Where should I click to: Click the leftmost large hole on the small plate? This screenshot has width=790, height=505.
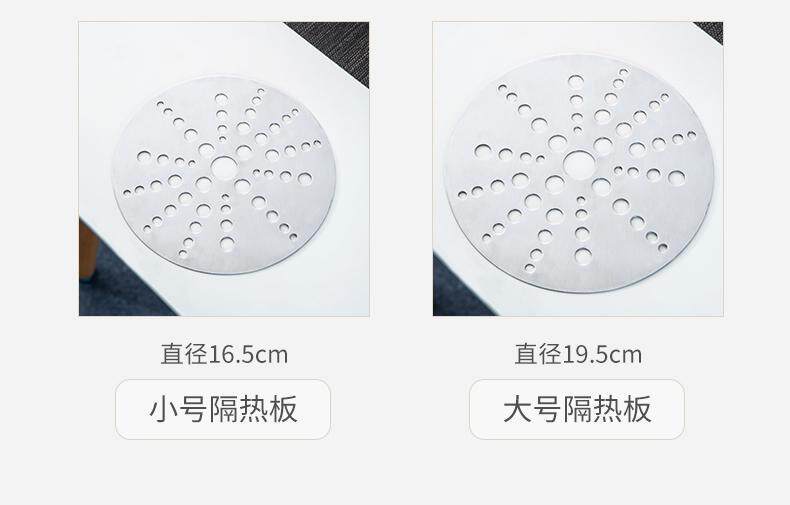click(144, 156)
